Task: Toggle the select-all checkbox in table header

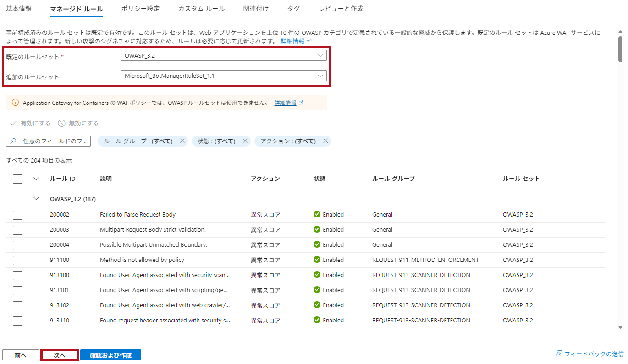Action: [x=17, y=179]
